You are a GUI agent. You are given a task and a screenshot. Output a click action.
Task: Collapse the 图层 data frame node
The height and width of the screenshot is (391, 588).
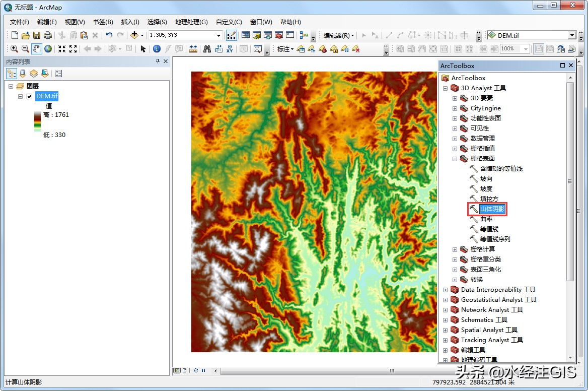[11, 86]
